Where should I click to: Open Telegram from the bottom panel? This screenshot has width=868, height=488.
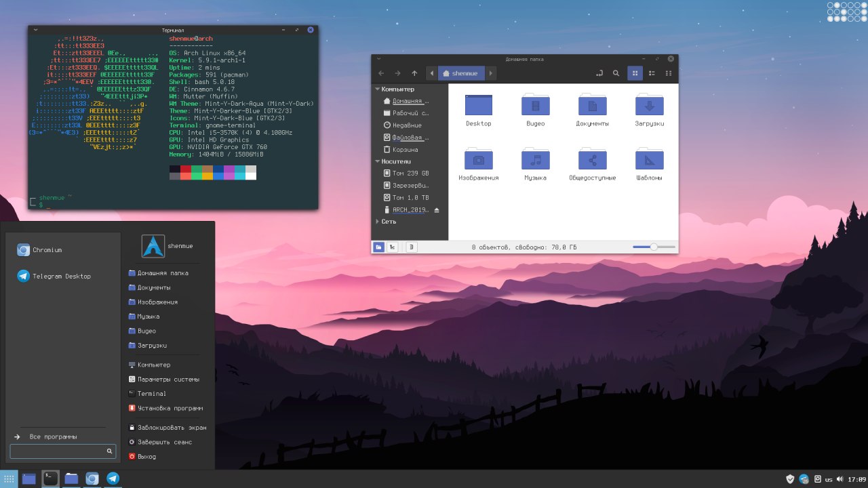point(113,479)
